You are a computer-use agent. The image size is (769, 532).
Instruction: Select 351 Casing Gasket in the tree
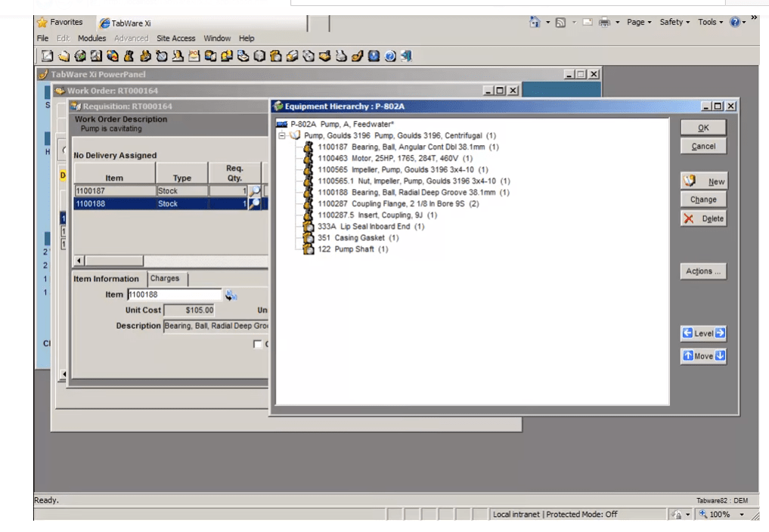point(358,238)
